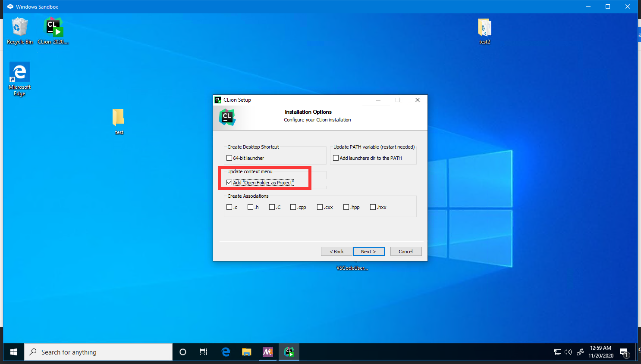The image size is (641, 364).
Task: Check Add launchers dir to the PATH
Action: (x=336, y=158)
